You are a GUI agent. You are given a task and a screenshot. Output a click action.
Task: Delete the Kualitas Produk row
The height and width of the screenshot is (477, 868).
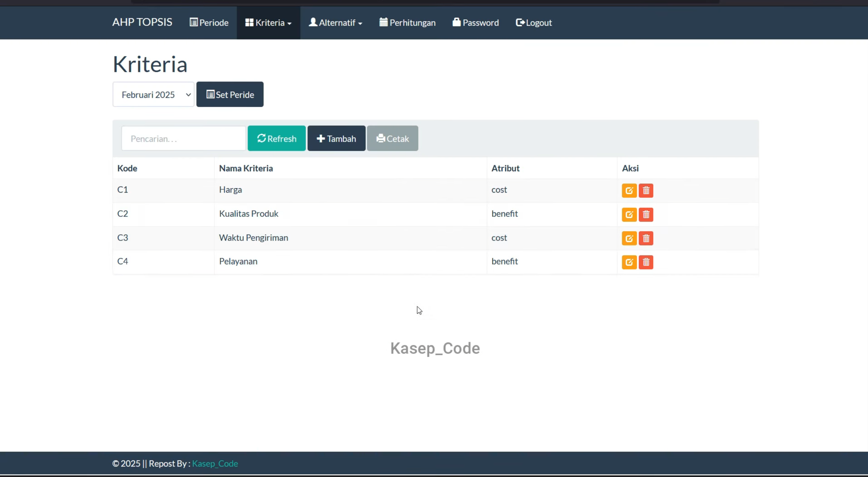[x=646, y=215]
